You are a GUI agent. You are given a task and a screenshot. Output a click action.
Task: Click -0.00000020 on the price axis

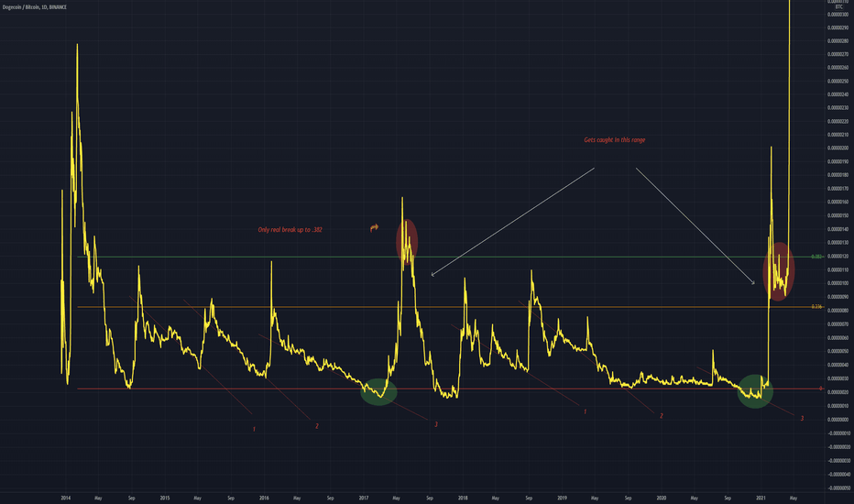pyautogui.click(x=838, y=447)
